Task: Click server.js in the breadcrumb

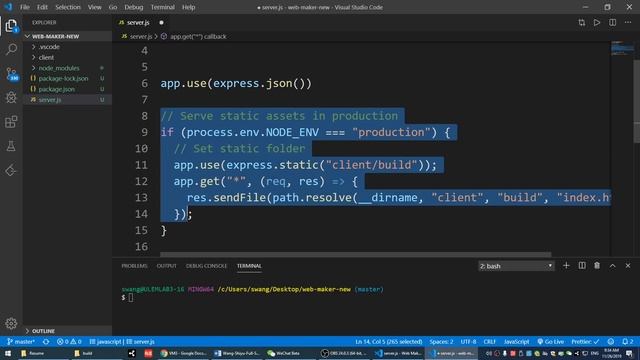Action: coord(140,36)
